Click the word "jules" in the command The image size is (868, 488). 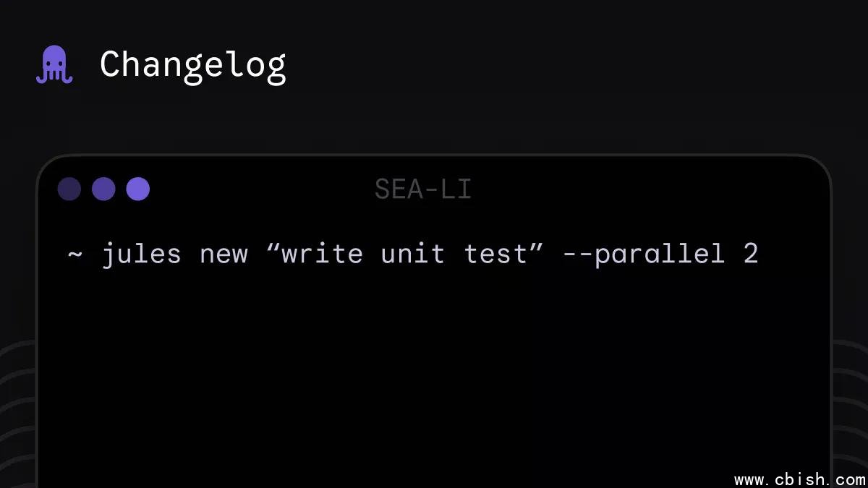click(x=141, y=254)
